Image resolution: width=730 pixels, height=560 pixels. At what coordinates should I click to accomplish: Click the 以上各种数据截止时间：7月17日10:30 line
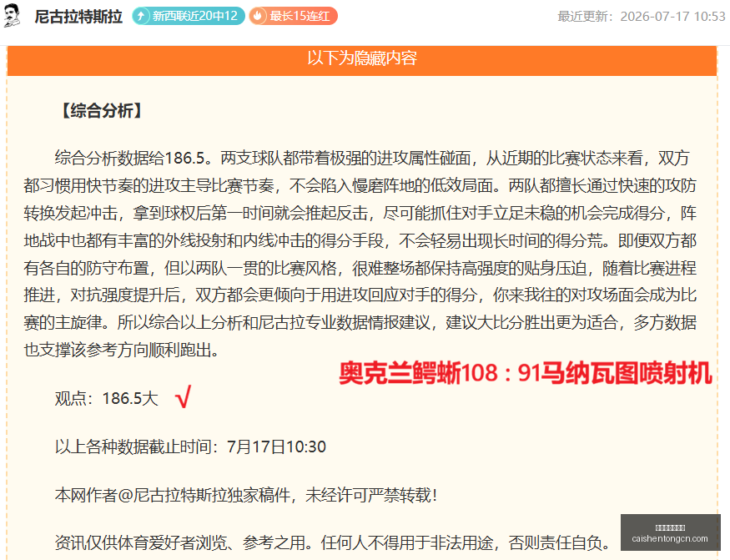(x=190, y=446)
